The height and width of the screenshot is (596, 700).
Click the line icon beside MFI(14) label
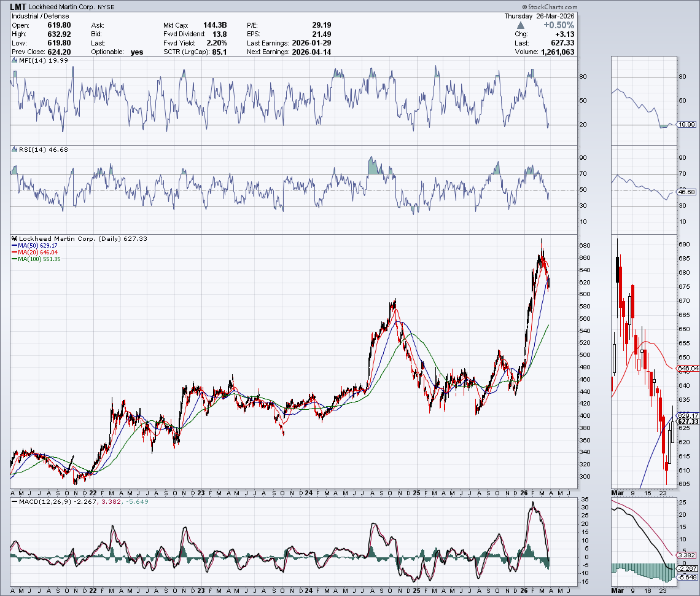point(15,61)
